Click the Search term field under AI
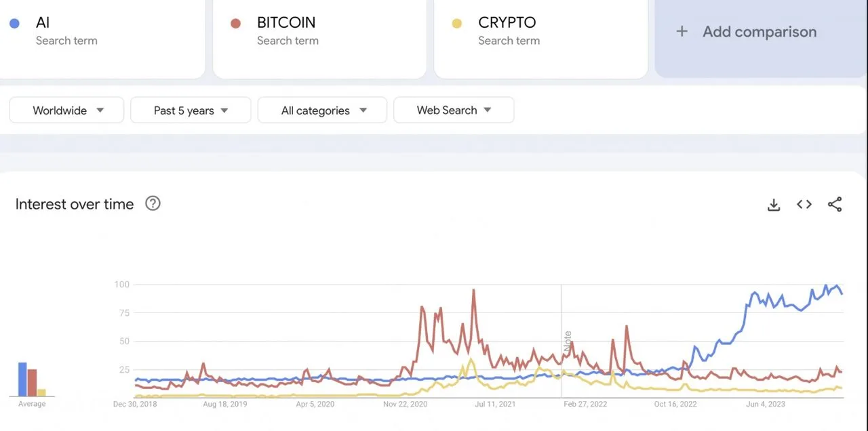The image size is (868, 431). 66,41
